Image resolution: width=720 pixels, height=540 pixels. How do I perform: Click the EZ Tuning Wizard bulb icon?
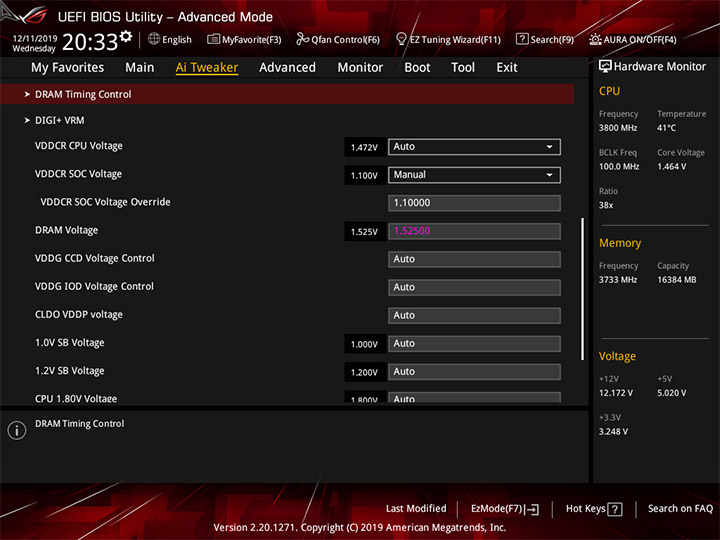point(401,39)
